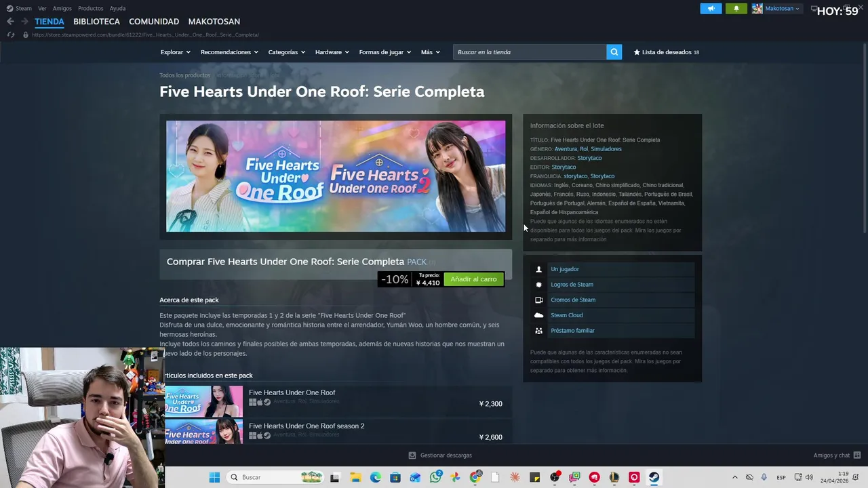Click the back navigation arrow
Viewport: 868px width, 488px height.
(x=10, y=22)
